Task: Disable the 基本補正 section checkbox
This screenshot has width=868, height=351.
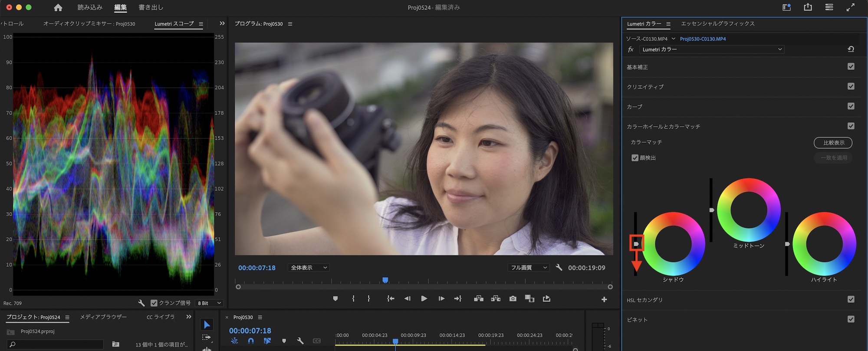Action: pyautogui.click(x=851, y=67)
